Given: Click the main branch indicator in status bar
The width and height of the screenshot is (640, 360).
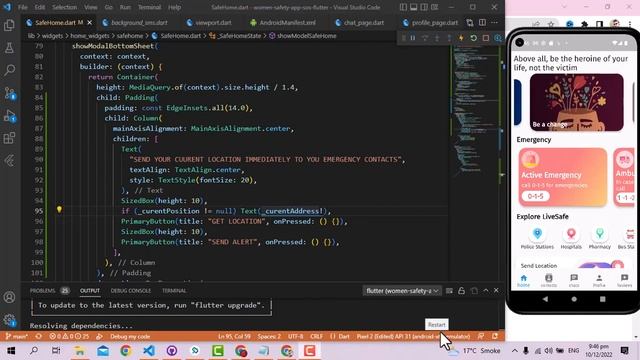Looking at the screenshot, I should (17, 337).
